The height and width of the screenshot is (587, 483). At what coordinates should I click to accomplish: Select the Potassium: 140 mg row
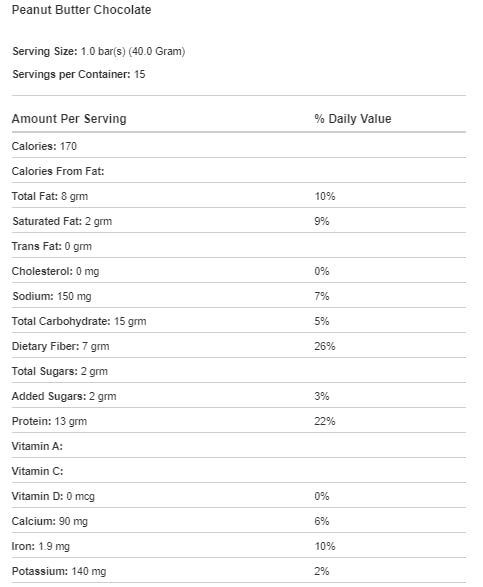[239, 571]
